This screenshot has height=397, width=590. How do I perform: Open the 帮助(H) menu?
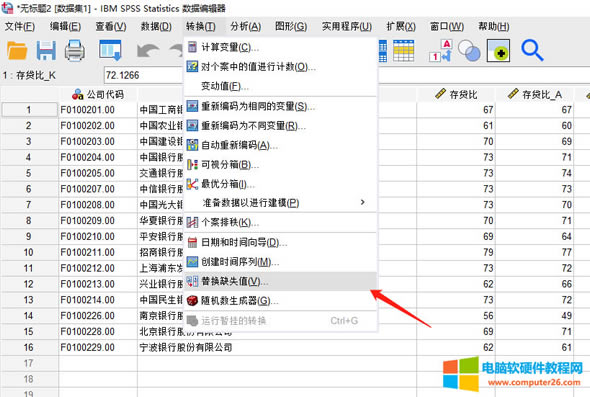[x=494, y=26]
